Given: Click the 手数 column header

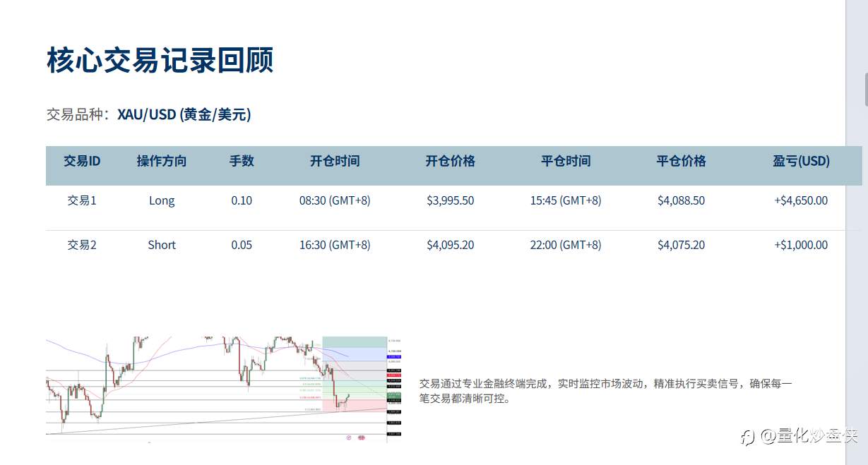Looking at the screenshot, I should tap(242, 161).
